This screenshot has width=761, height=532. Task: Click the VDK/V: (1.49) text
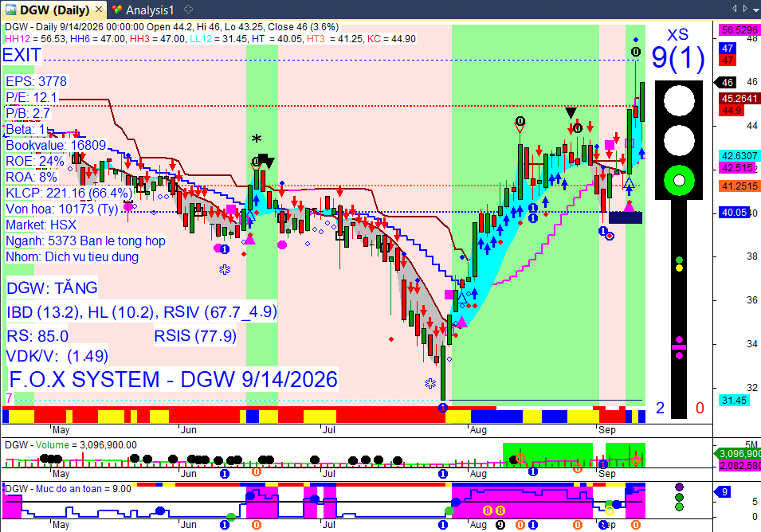point(57,356)
